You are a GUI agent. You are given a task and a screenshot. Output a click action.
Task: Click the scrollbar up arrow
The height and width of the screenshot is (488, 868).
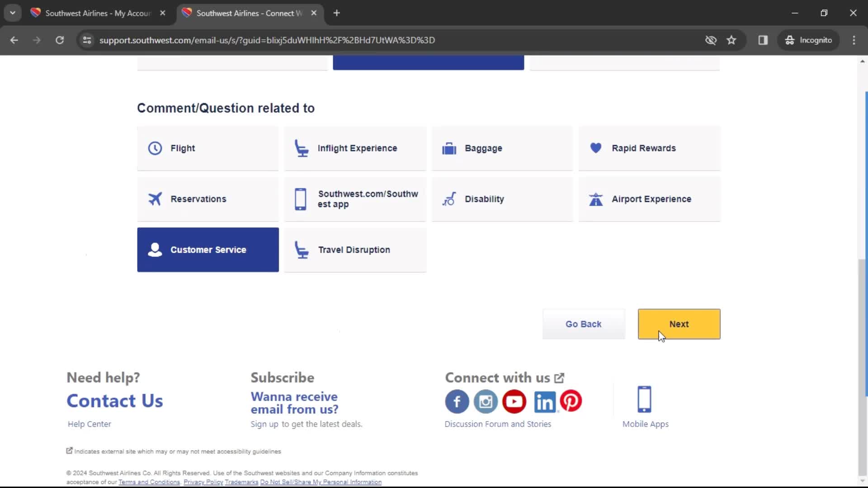click(x=863, y=61)
